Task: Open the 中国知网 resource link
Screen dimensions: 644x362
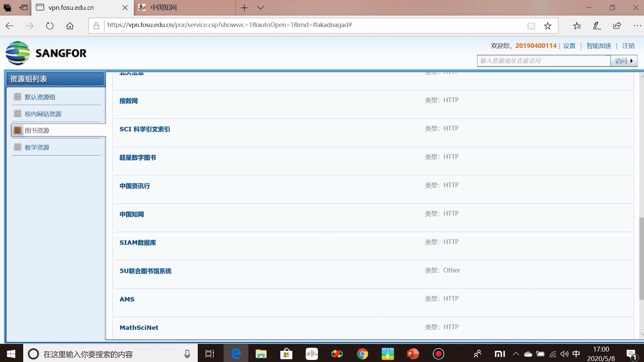Action: (131, 214)
